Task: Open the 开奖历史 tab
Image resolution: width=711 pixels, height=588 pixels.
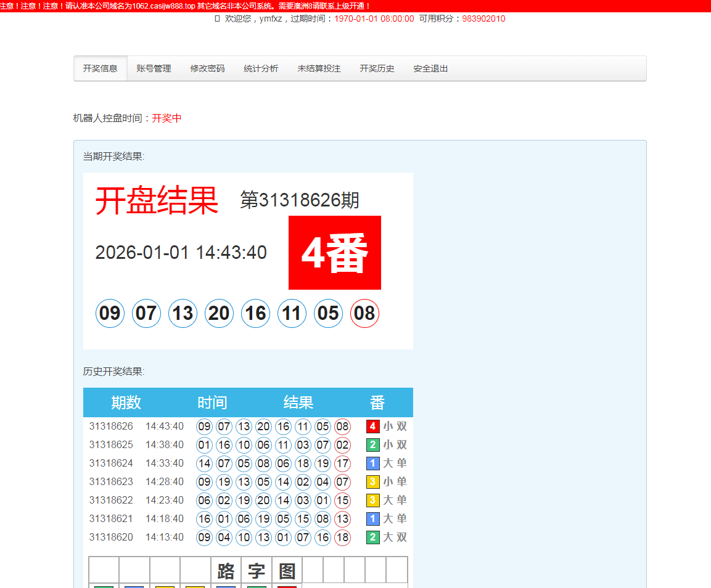Action: [377, 68]
